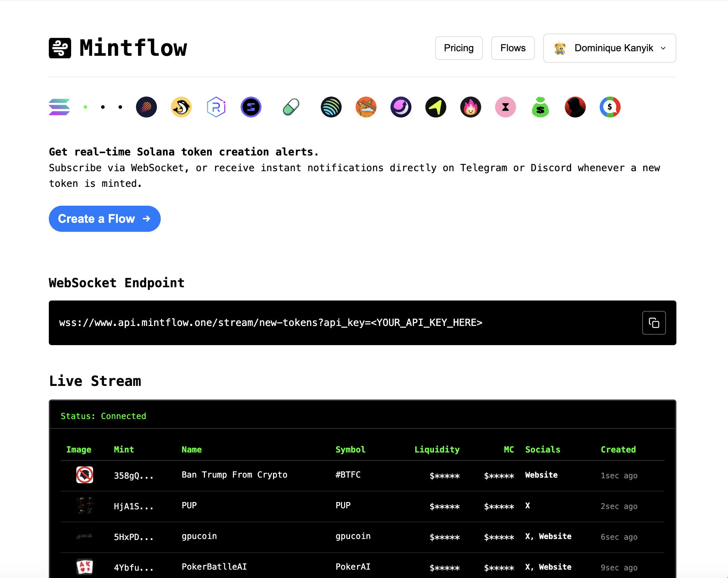Click the green money bag icon
This screenshot has height=578, width=728.
[540, 107]
